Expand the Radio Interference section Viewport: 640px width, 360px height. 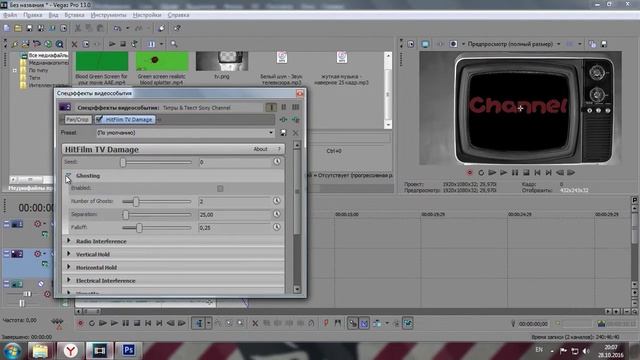[x=69, y=241]
